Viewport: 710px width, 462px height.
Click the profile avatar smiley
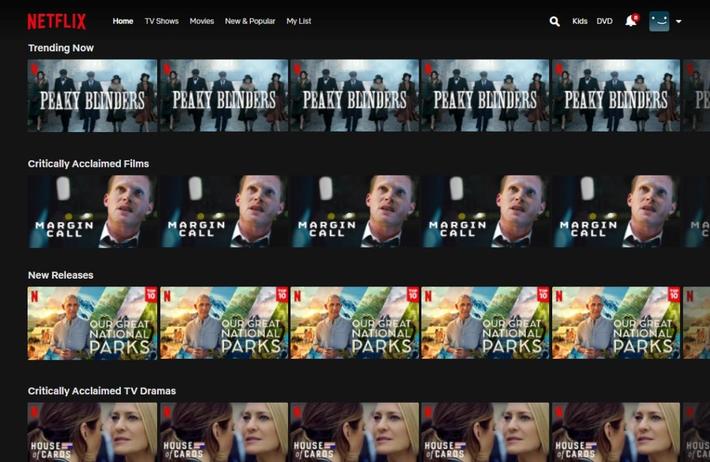click(659, 21)
